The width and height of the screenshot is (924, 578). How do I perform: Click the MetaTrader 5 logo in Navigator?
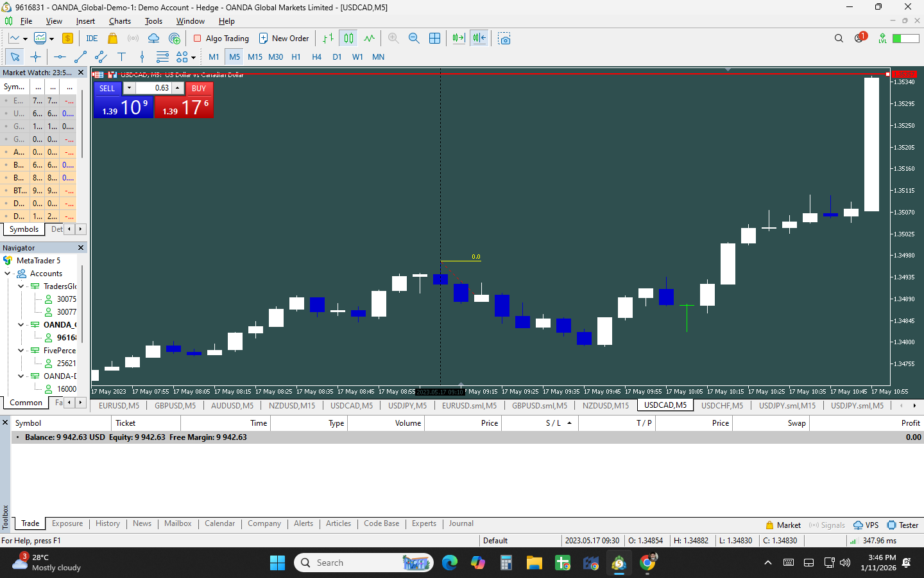[8, 261]
